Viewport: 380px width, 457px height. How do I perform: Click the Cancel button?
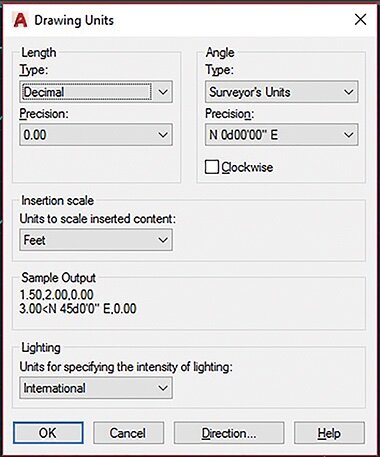(x=129, y=433)
